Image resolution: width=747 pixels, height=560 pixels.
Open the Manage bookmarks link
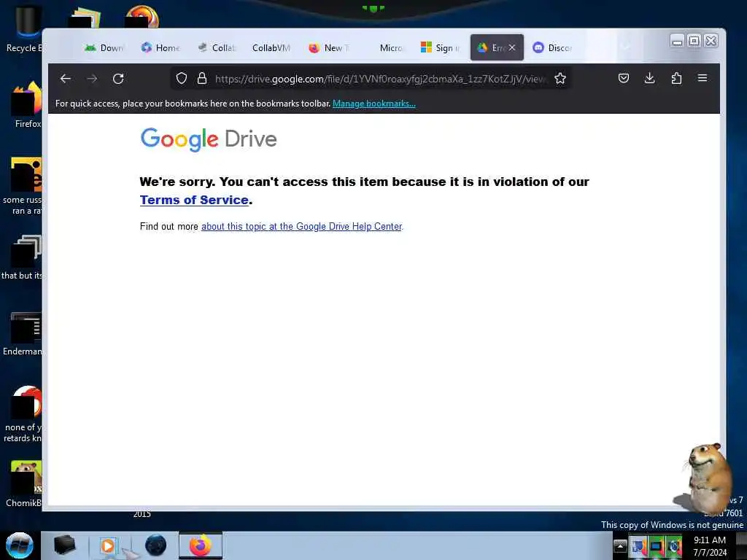click(374, 104)
